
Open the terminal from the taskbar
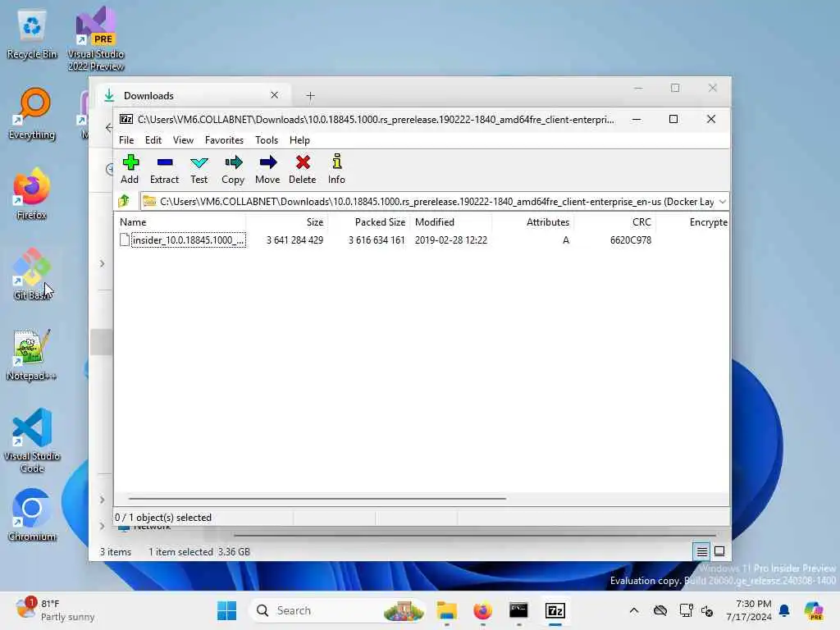pyautogui.click(x=518, y=610)
